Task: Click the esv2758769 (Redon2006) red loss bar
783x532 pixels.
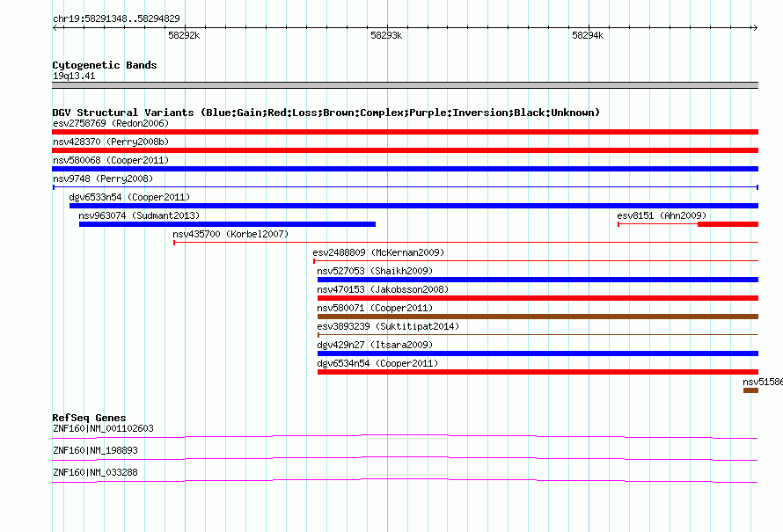Action: pos(405,132)
